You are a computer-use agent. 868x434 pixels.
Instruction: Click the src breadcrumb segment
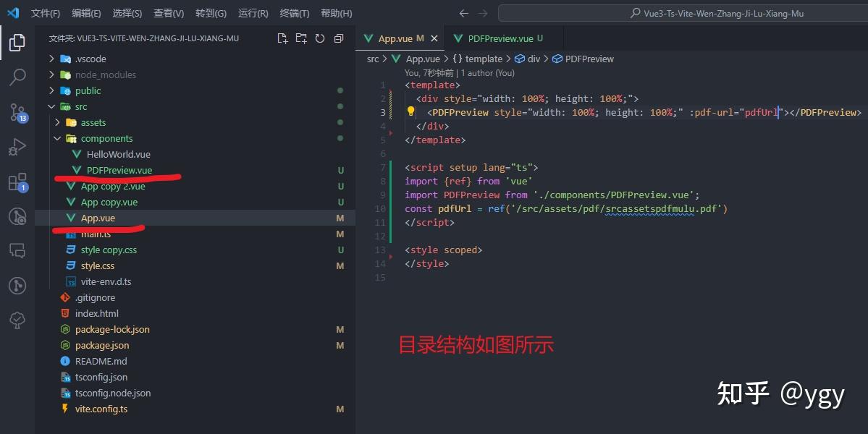pos(373,59)
